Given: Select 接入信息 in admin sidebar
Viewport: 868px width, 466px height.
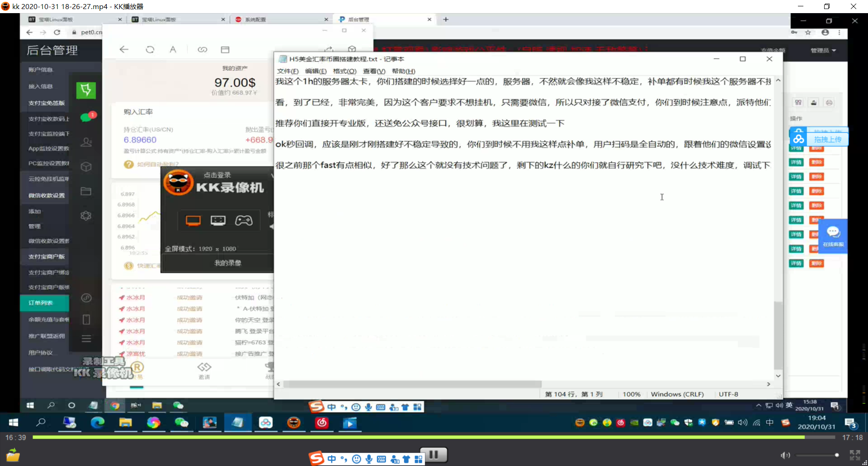Looking at the screenshot, I should pyautogui.click(x=41, y=86).
